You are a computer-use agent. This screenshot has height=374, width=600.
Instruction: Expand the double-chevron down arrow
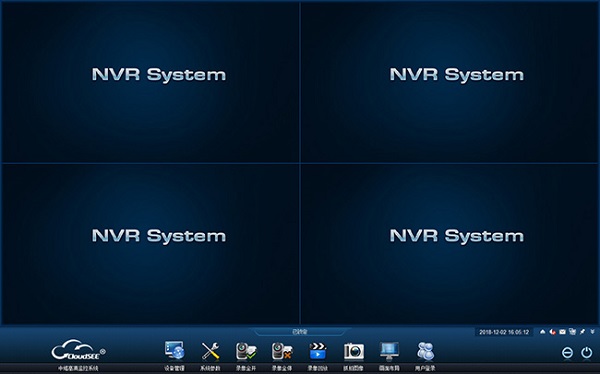592,332
